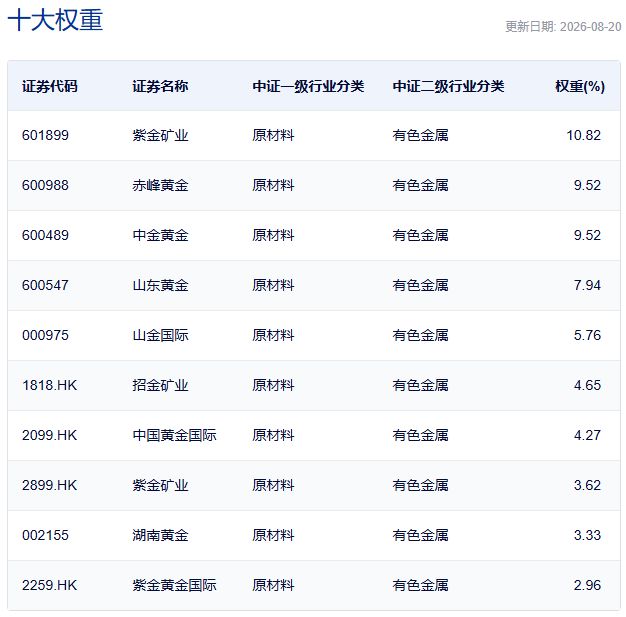The height and width of the screenshot is (617, 626).
Task: Click 原材料 in the 1818.HK row
Action: pos(273,385)
